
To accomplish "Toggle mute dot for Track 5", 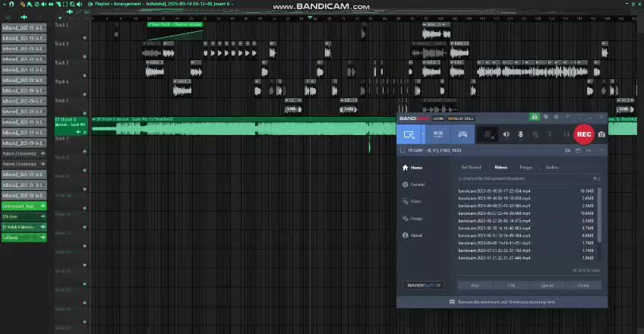I will tap(84, 113).
